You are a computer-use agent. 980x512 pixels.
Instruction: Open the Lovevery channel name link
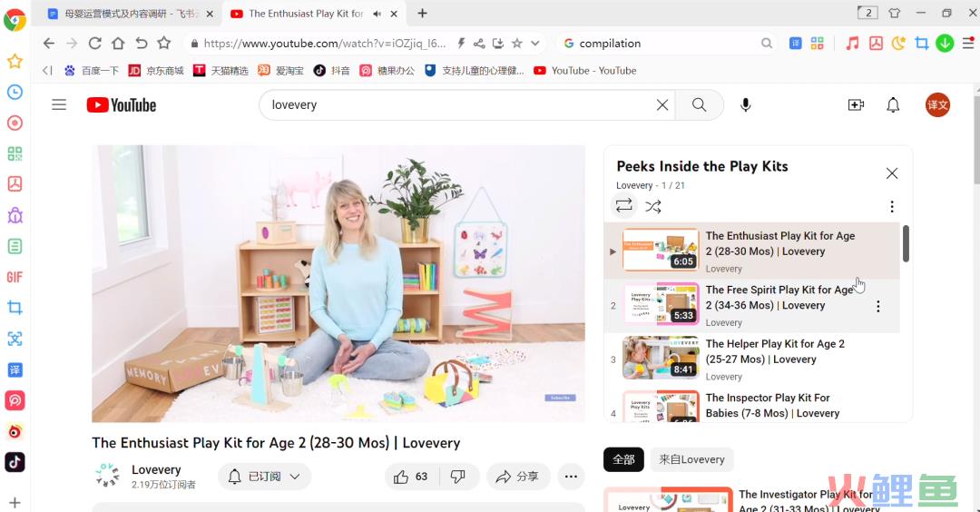click(156, 469)
